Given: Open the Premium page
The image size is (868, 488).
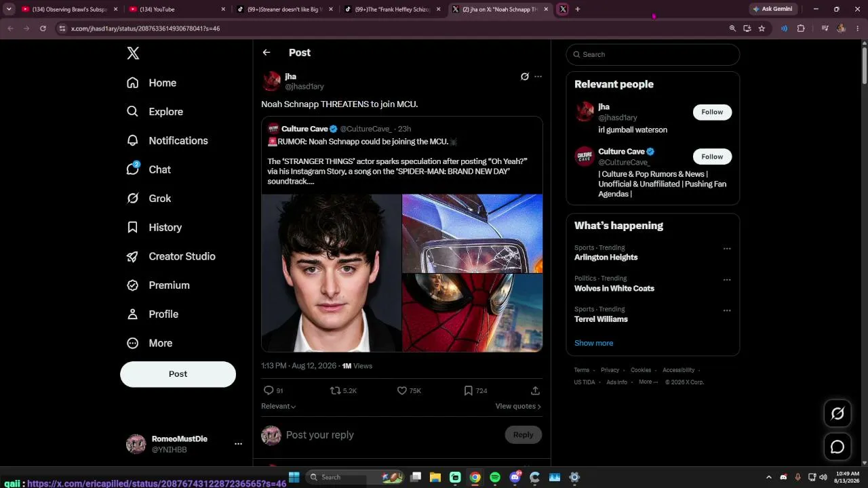Looking at the screenshot, I should click(158, 285).
